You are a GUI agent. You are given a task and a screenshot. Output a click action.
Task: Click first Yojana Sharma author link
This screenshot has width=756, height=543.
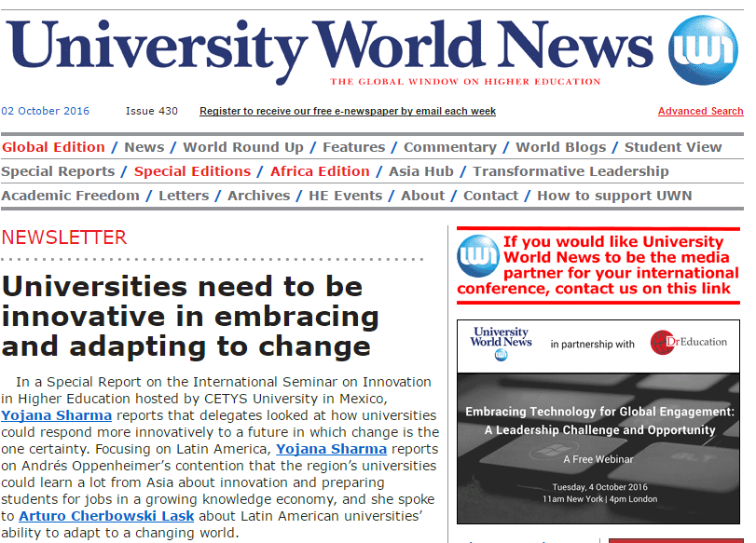(x=57, y=415)
